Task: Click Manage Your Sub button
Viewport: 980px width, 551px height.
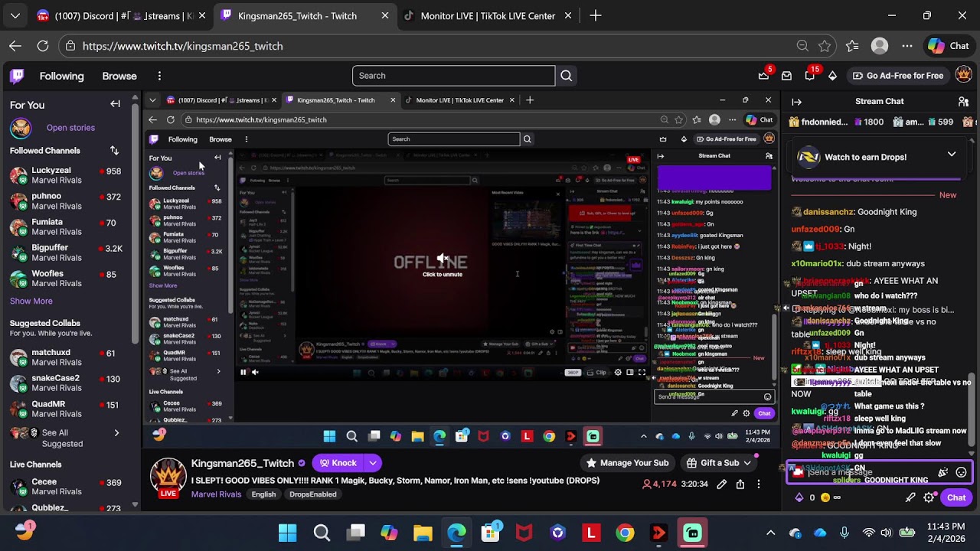Action: point(627,463)
